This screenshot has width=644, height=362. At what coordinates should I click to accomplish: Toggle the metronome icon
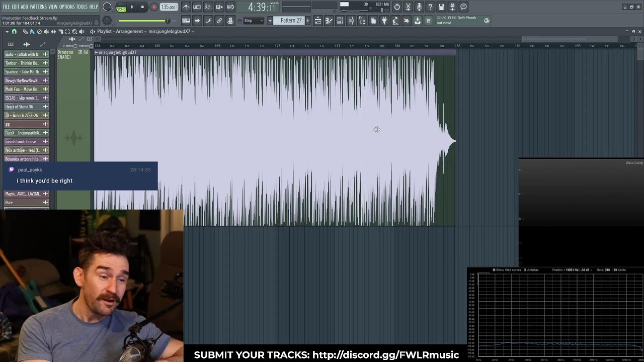pos(186,7)
